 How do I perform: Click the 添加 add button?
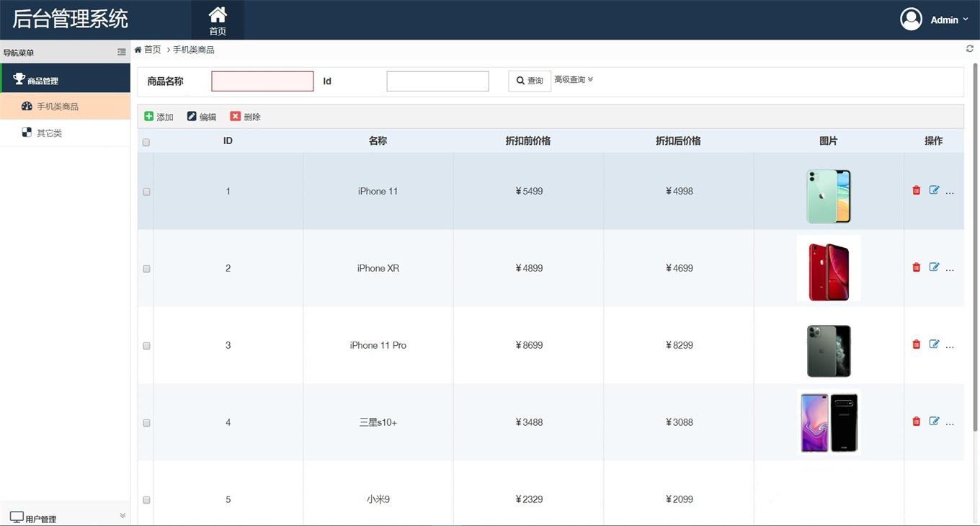pos(159,117)
